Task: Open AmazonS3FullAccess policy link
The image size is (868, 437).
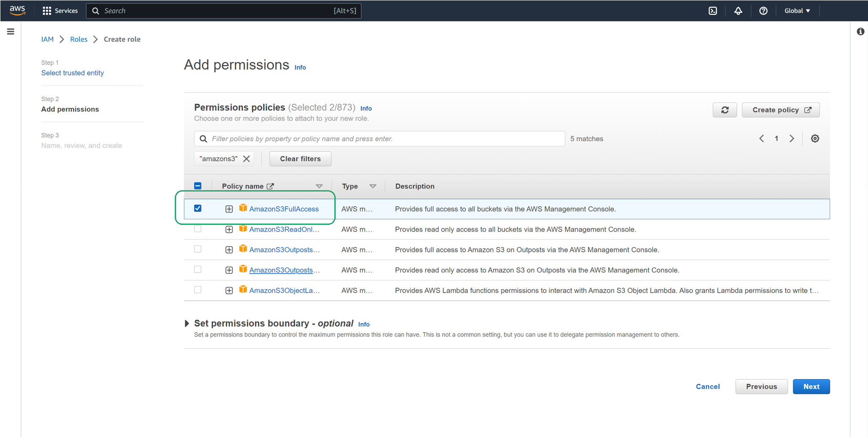Action: pyautogui.click(x=284, y=209)
